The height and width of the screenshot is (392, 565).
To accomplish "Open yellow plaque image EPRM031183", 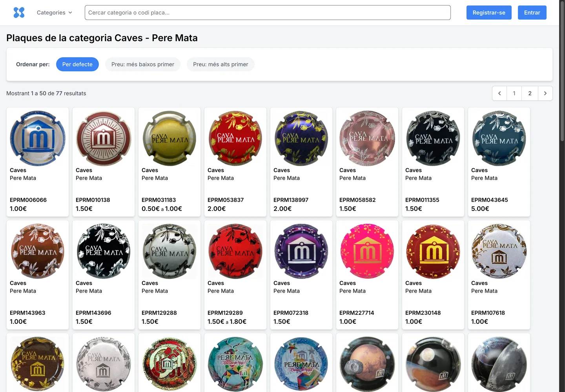I will [169, 138].
